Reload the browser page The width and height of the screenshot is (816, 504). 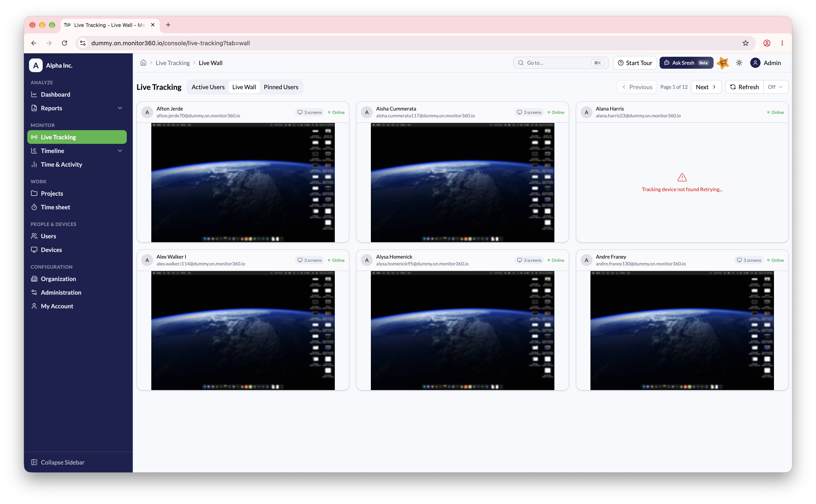coord(64,43)
